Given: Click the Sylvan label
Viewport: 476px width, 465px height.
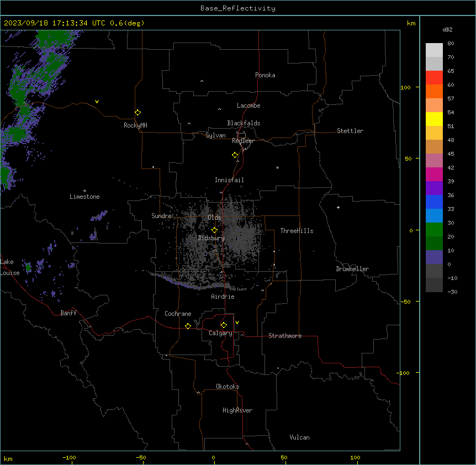Looking at the screenshot, I should [215, 135].
